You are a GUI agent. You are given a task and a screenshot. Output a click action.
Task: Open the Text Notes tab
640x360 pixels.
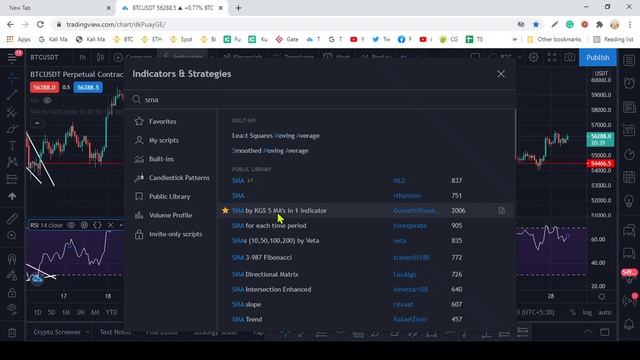[115, 332]
